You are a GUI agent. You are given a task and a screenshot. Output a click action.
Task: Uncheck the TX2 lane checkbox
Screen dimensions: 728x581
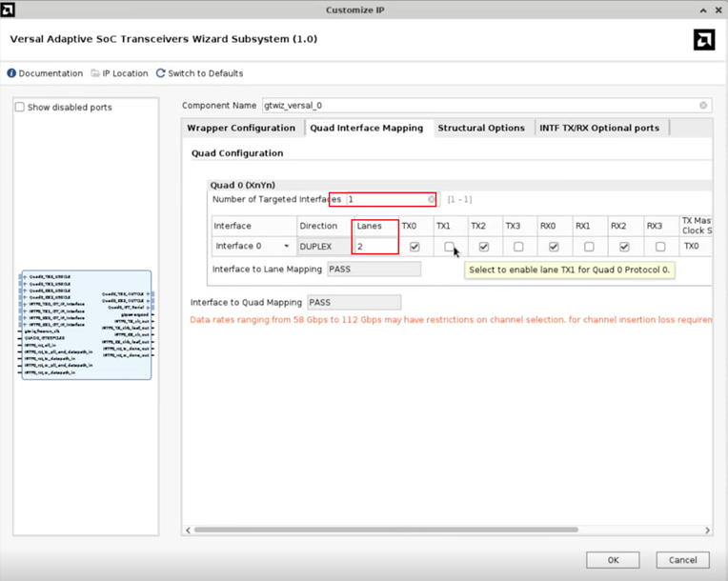point(484,247)
